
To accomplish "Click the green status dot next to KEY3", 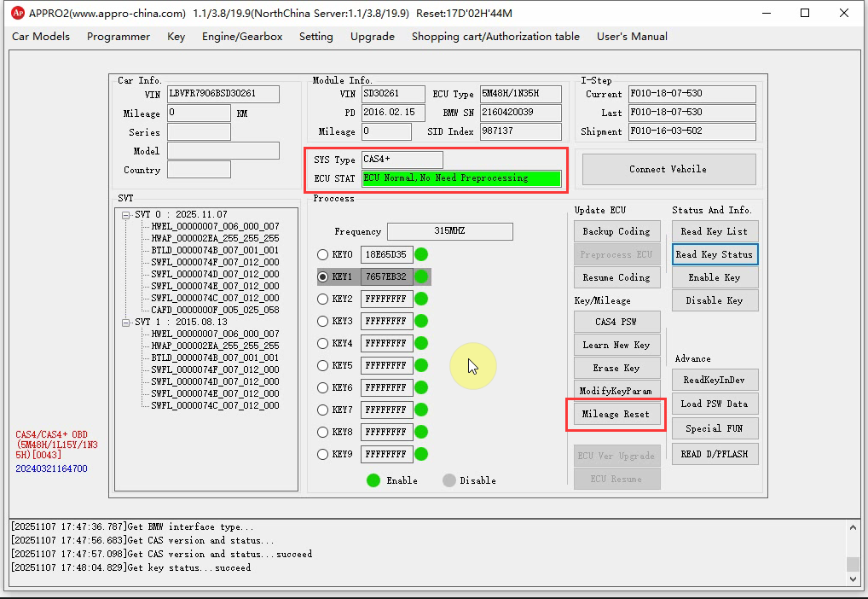I will [421, 321].
